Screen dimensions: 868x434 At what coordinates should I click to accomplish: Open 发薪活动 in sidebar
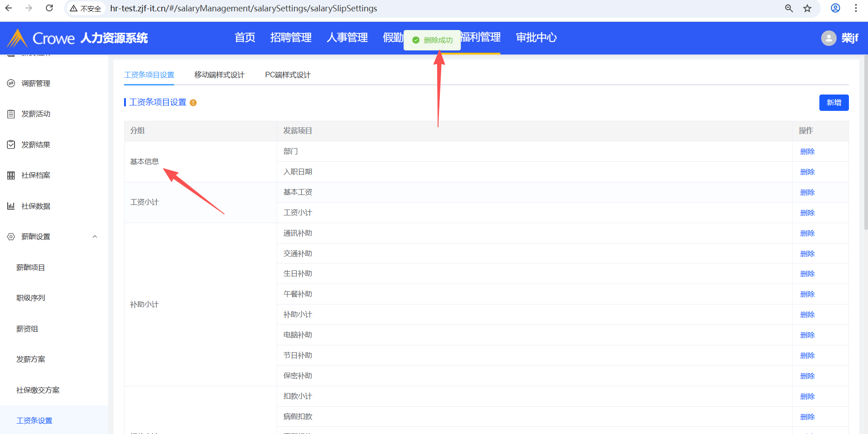tap(36, 114)
